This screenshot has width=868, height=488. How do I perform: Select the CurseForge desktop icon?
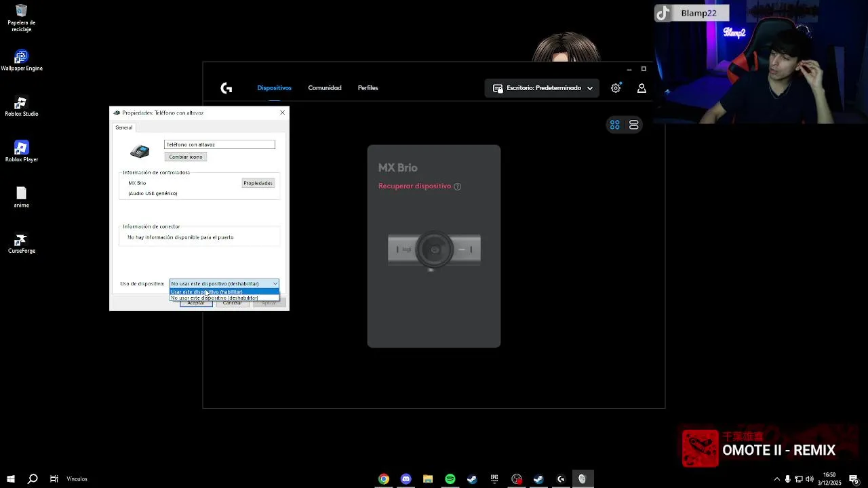[x=22, y=243]
